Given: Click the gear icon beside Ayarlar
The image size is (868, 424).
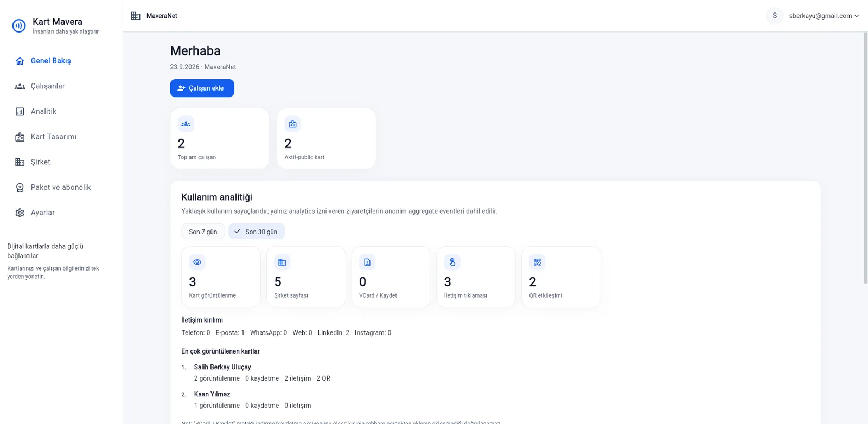Looking at the screenshot, I should (20, 213).
